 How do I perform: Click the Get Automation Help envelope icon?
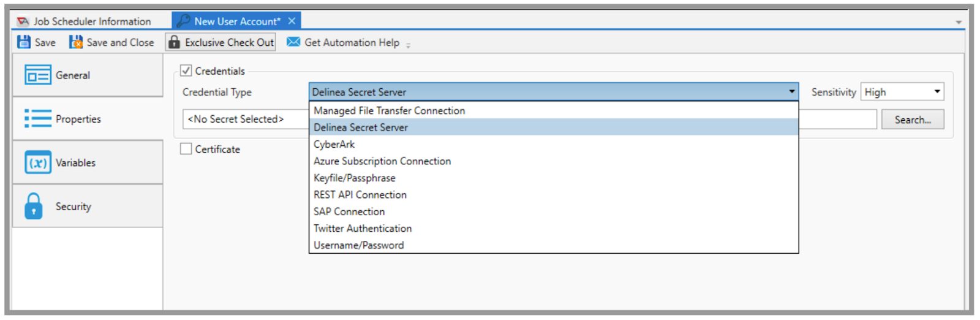pos(293,42)
